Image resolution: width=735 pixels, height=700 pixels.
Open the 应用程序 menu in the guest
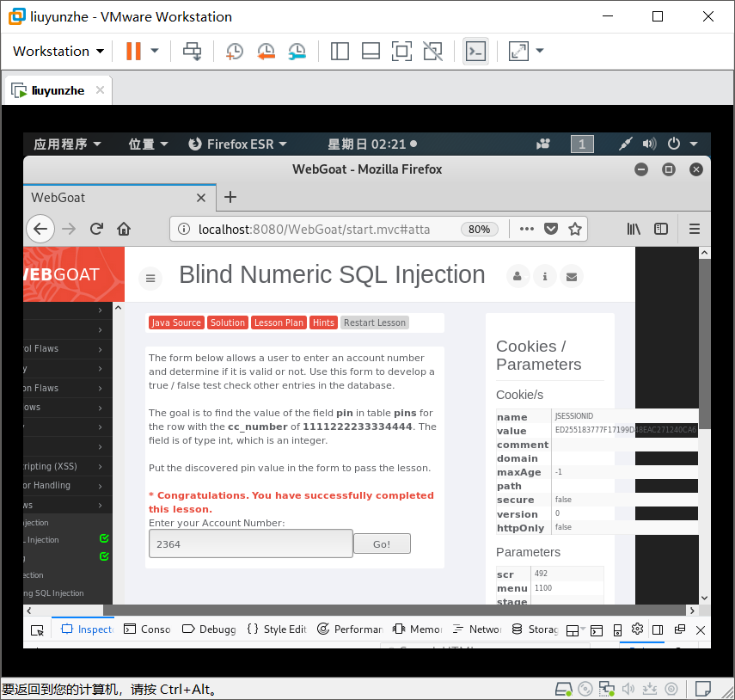click(67, 144)
